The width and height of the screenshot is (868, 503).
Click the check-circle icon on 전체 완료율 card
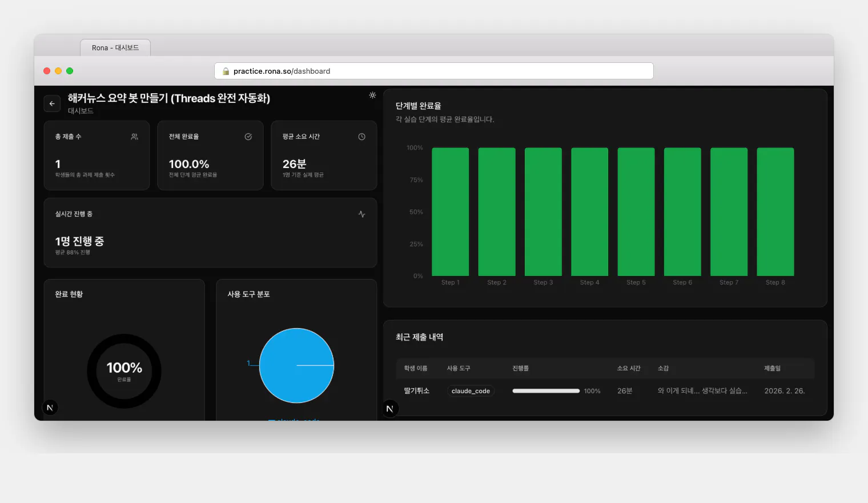[248, 137]
